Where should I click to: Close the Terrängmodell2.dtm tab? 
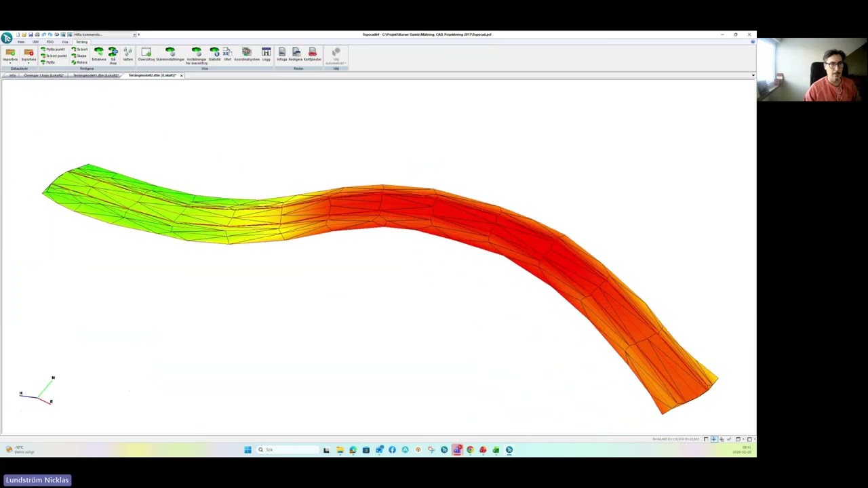click(x=181, y=75)
